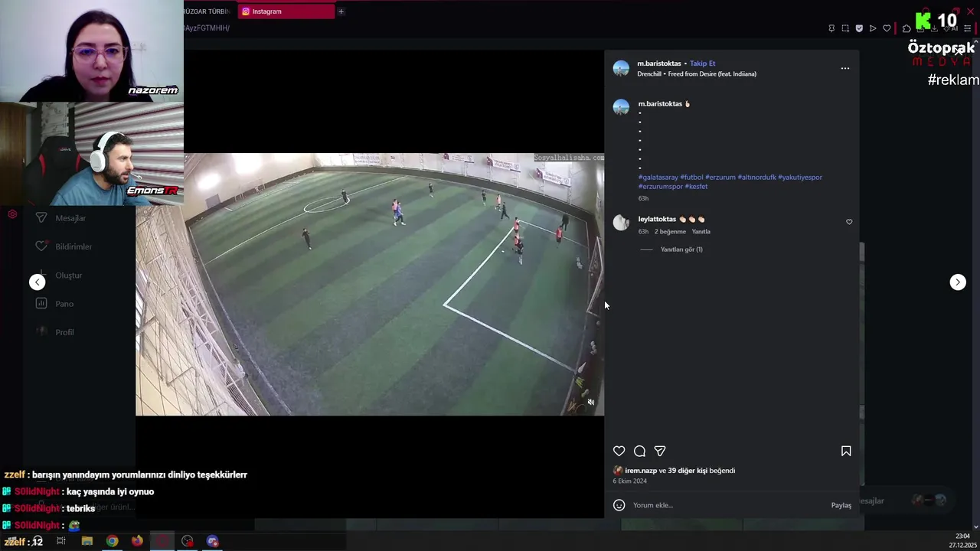Screen dimensions: 980x551
Task: Open browser extensions puzzle icon
Action: coord(906,28)
